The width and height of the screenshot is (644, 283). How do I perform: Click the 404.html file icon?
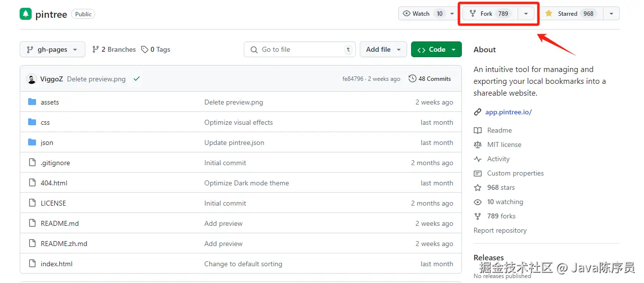(32, 183)
